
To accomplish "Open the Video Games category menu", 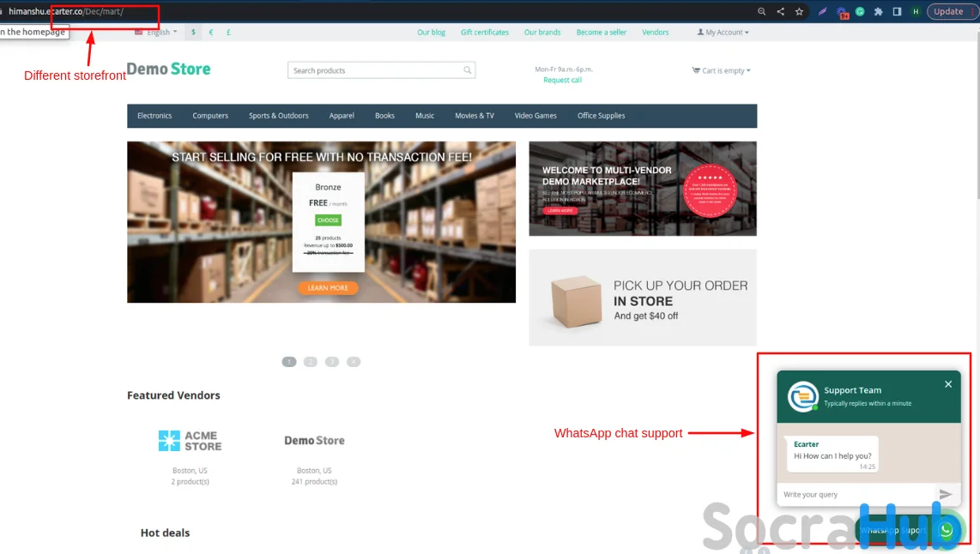I will point(535,116).
